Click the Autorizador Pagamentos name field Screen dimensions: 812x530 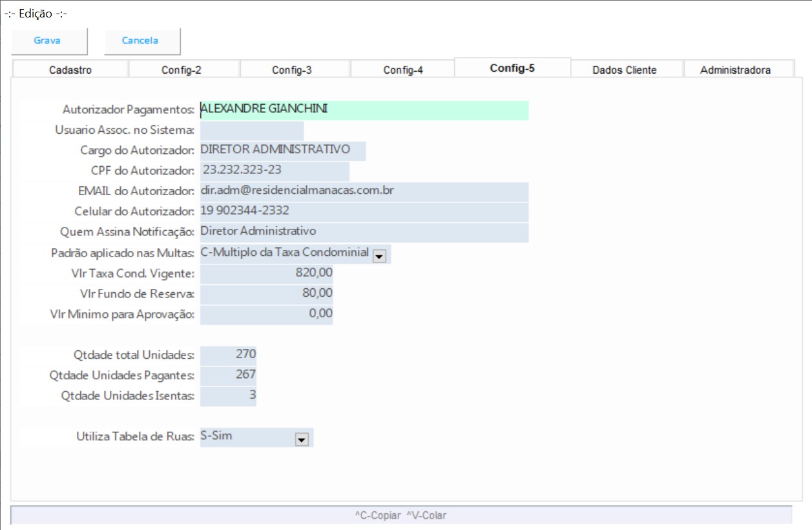tap(364, 110)
